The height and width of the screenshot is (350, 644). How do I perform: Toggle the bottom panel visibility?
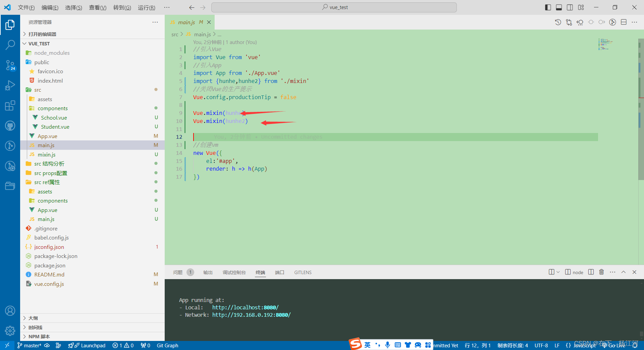pyautogui.click(x=559, y=7)
